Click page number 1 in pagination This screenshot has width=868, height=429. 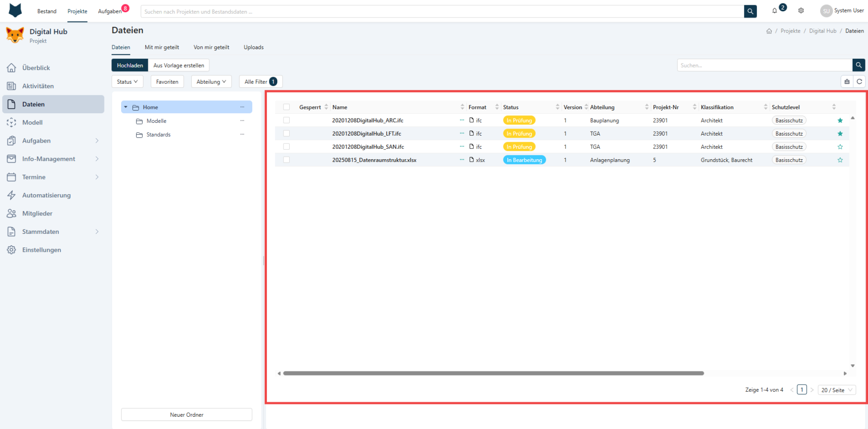[802, 390]
